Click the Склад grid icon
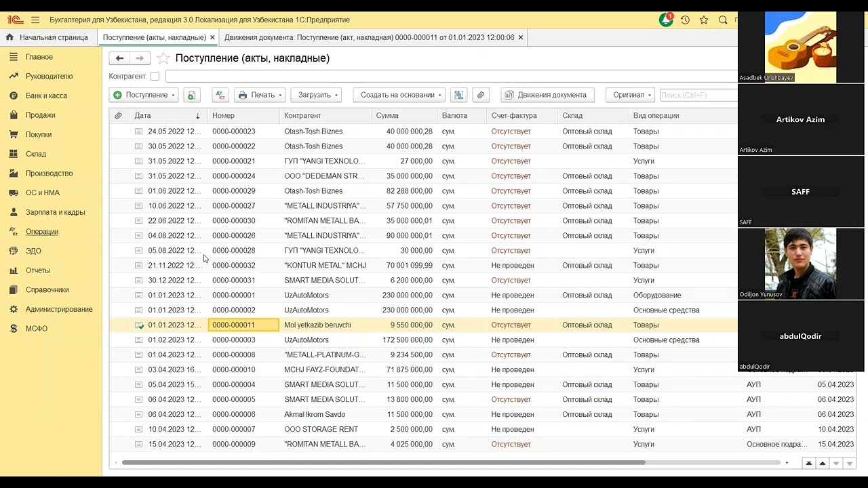Viewport: 868px width, 488px height. 14,154
